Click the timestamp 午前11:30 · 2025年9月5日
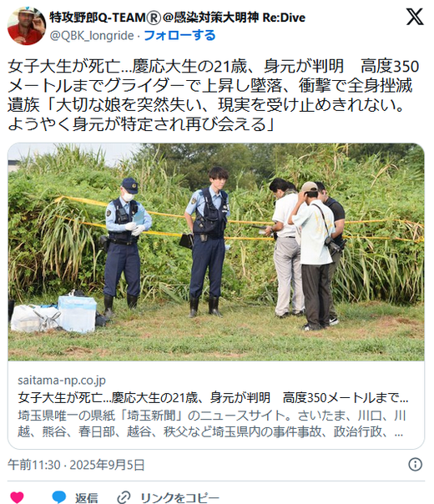Viewport: 434px width, 504px height. [76, 465]
